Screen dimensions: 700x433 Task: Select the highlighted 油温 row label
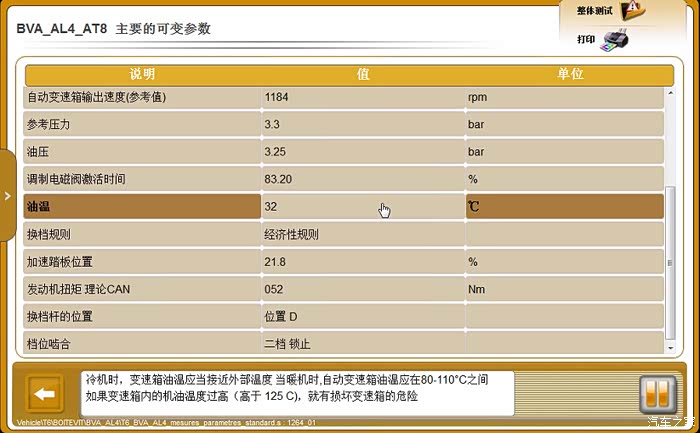[x=142, y=207]
